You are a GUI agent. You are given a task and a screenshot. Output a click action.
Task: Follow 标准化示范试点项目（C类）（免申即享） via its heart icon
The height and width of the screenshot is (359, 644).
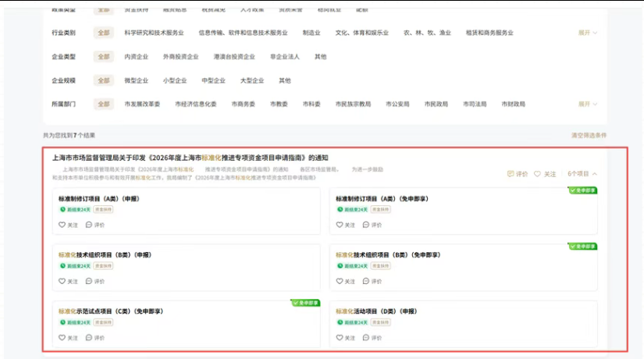coord(62,337)
